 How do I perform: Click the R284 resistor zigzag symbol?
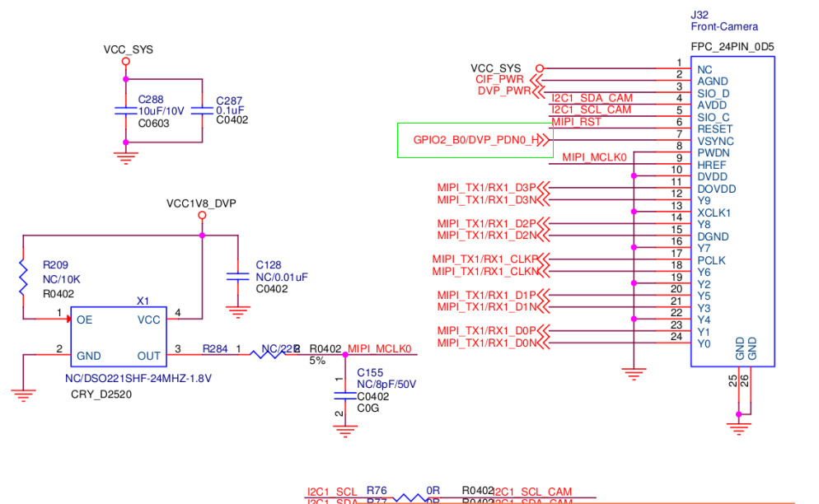coord(268,355)
